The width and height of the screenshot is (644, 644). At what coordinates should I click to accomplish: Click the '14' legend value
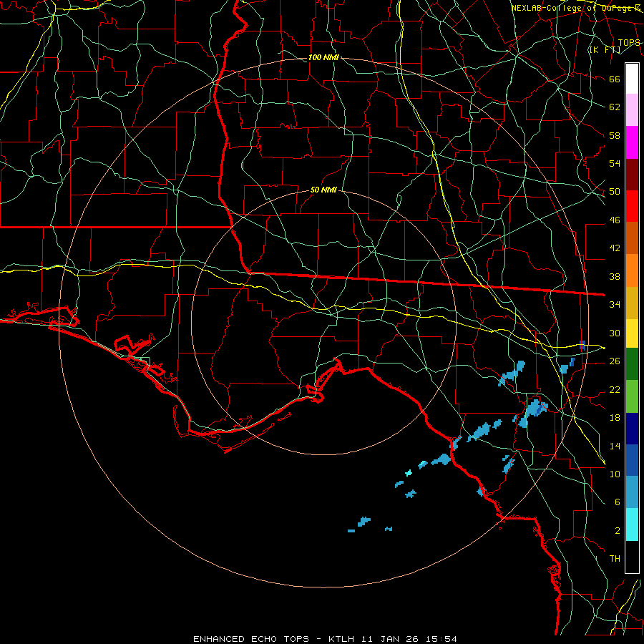(615, 446)
